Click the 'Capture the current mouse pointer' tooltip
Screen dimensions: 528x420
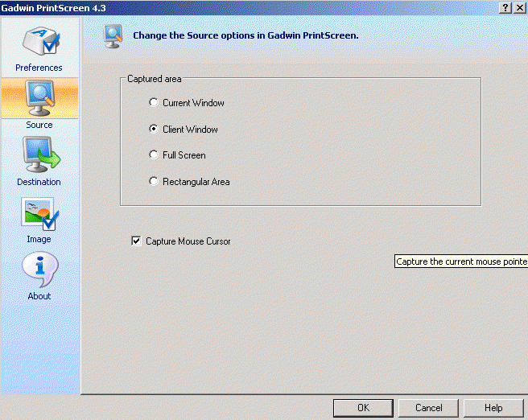click(461, 261)
